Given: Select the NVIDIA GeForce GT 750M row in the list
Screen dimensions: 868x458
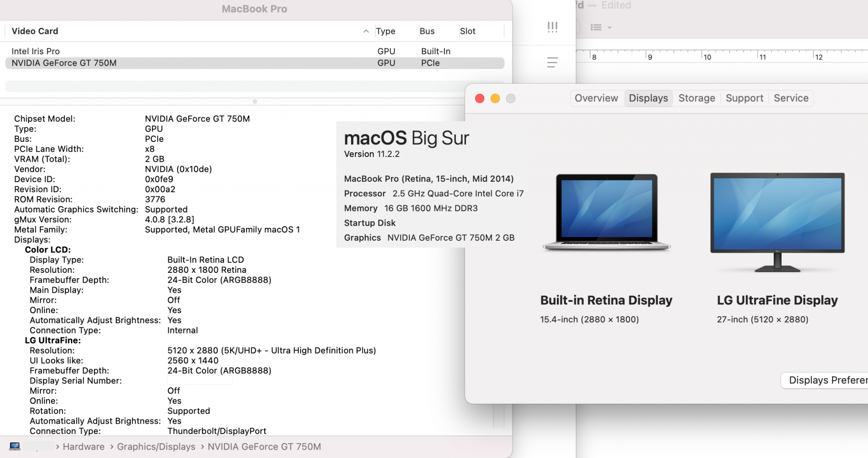Looking at the screenshot, I should (x=255, y=63).
